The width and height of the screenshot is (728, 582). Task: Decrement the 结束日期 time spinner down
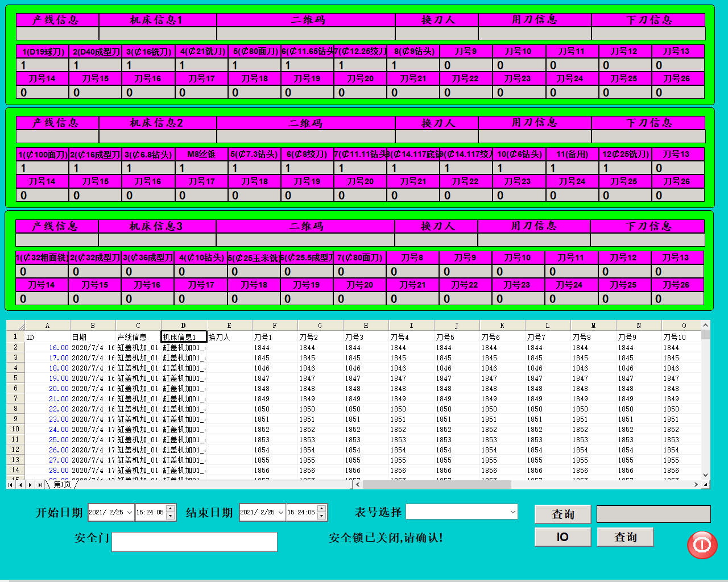tap(321, 516)
